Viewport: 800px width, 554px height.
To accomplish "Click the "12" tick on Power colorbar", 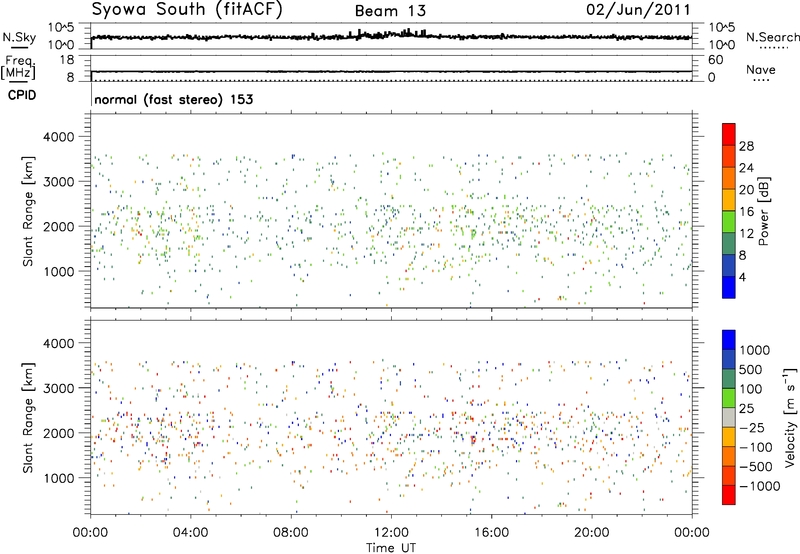I will [746, 234].
